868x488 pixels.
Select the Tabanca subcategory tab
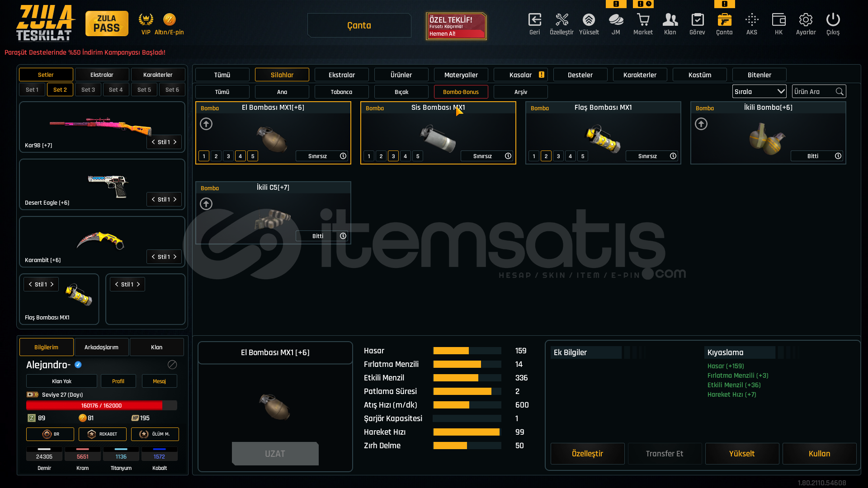coord(341,92)
